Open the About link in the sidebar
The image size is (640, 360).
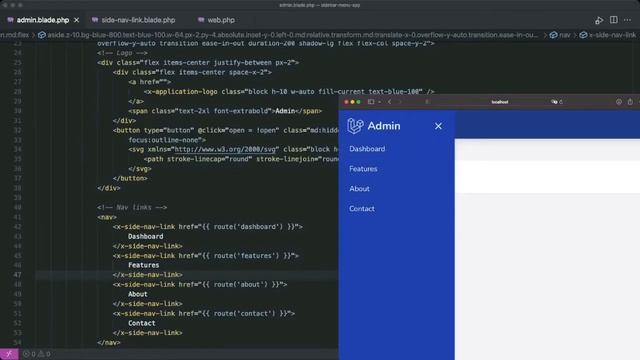(x=359, y=189)
